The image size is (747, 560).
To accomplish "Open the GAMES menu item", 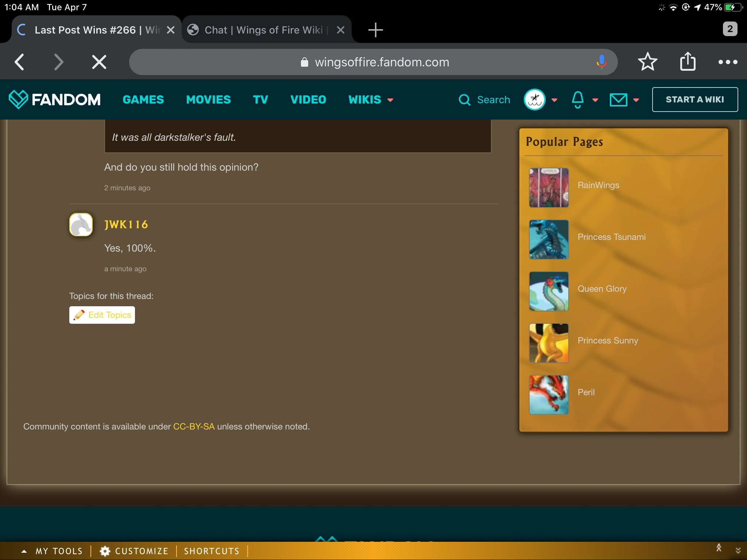I will coord(143,100).
